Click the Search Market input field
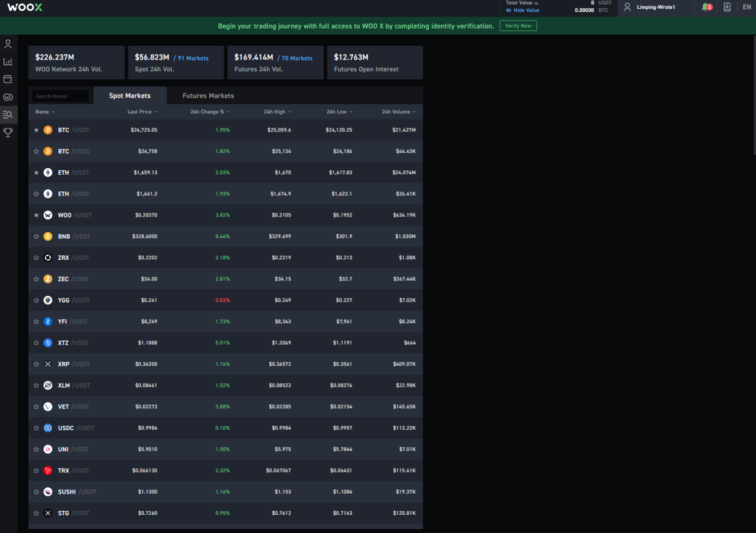756x533 pixels. click(x=60, y=96)
